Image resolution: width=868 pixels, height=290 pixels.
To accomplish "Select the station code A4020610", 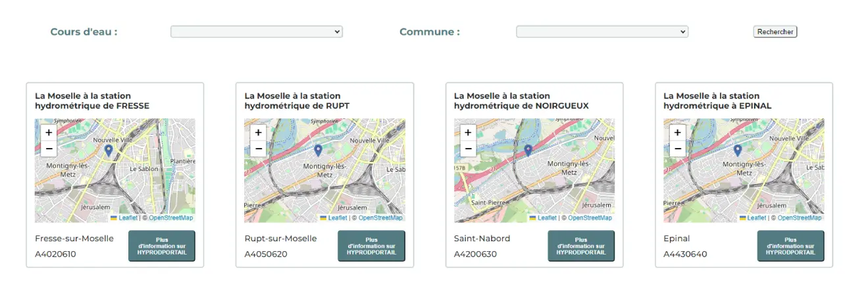I will (x=56, y=254).
